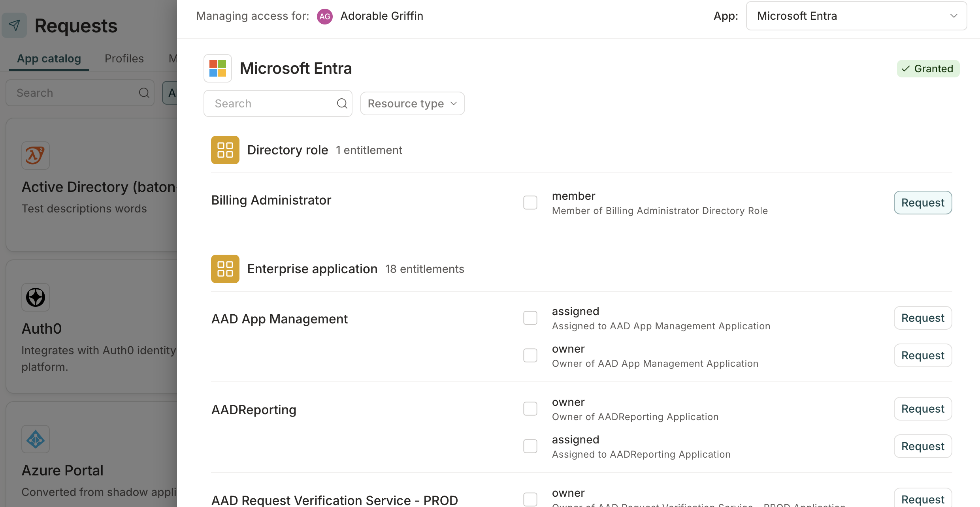Click 'Member of Billing Administrator Directory Role' description
Screen dimensions: 980x507
[x=660, y=211]
